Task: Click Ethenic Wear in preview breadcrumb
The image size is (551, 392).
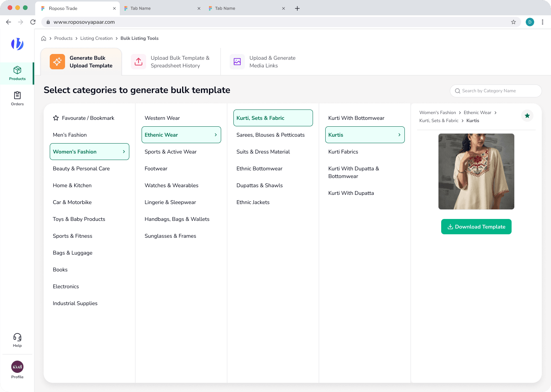Action: [x=478, y=113]
